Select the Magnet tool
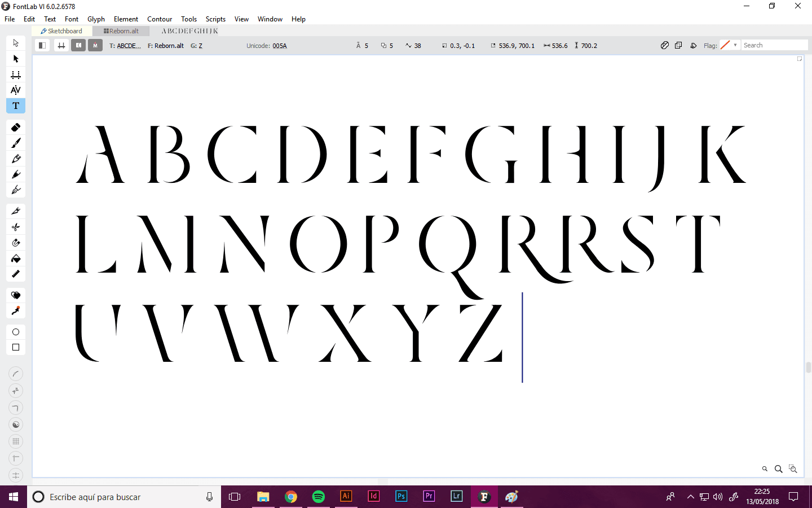The height and width of the screenshot is (508, 812). pos(16,243)
